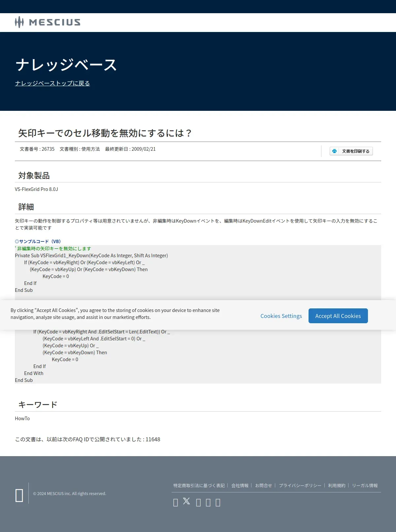396x532 pixels.
Task: Click the green comment 非編集時の矢印キーを無効にします
Action: 54,249
